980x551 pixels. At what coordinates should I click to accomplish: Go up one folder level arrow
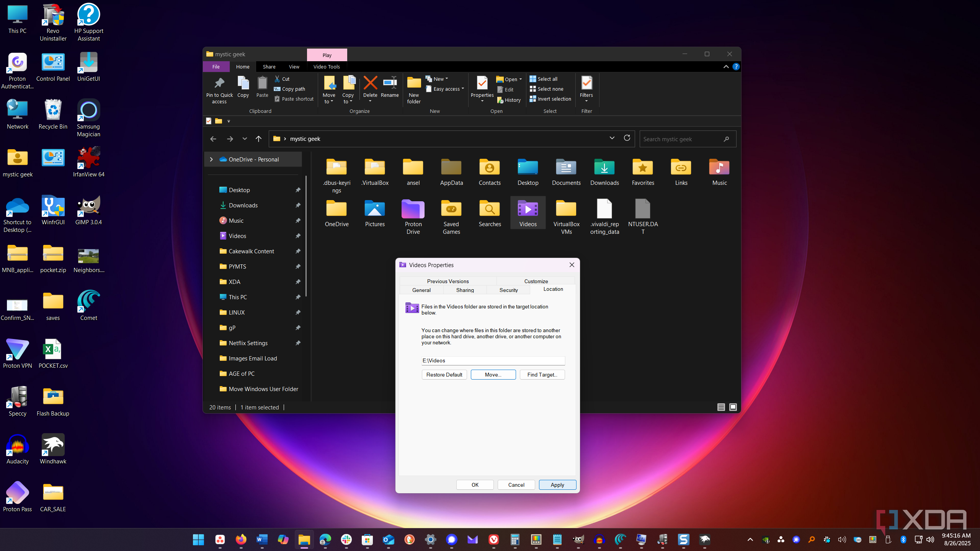[258, 139]
